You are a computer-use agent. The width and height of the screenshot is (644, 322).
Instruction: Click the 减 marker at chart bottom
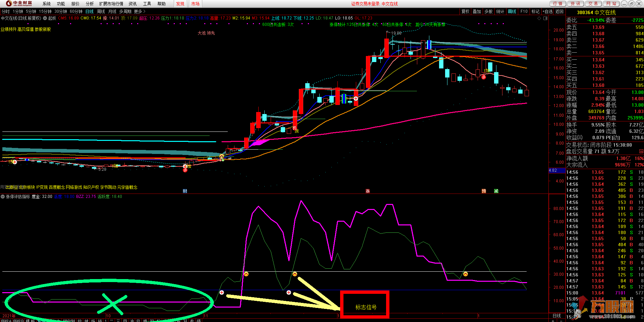496,191
